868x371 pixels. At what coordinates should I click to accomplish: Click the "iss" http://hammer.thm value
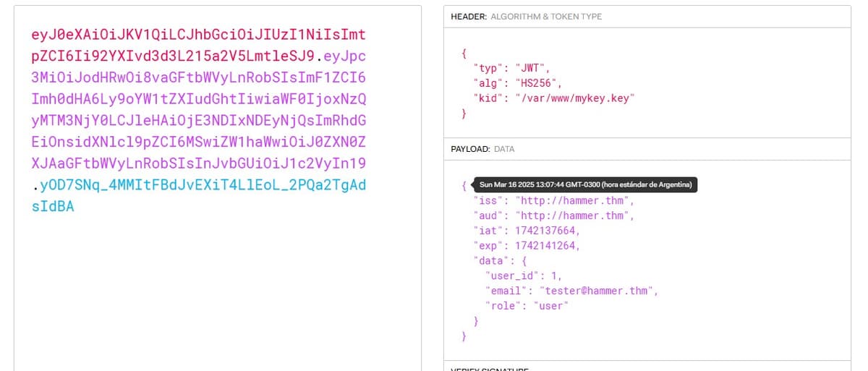[x=574, y=200]
